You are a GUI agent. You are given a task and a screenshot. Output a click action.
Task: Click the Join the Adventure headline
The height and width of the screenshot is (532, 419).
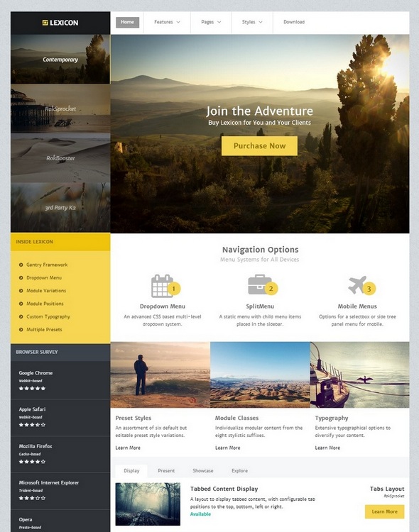point(259,111)
